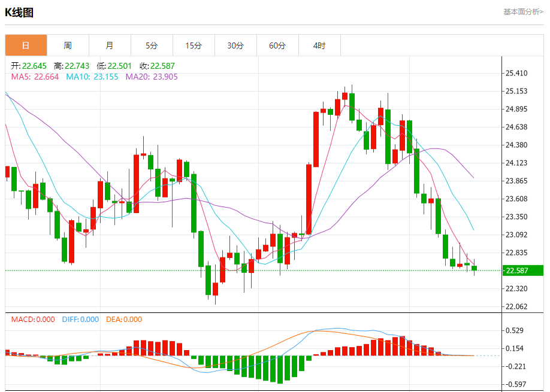Open the 5分 interval tab
The image size is (550, 392).
click(152, 45)
